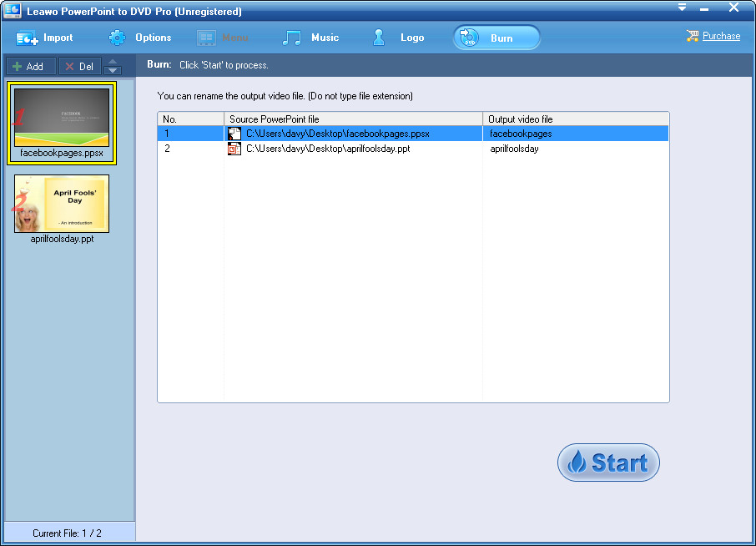Screen dimensions: 756x546
Task: Click the ppt file icon in row 2
Action: [234, 149]
